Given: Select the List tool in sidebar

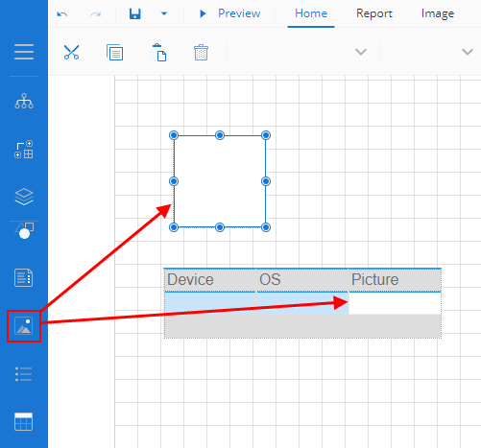Looking at the screenshot, I should point(24,374).
